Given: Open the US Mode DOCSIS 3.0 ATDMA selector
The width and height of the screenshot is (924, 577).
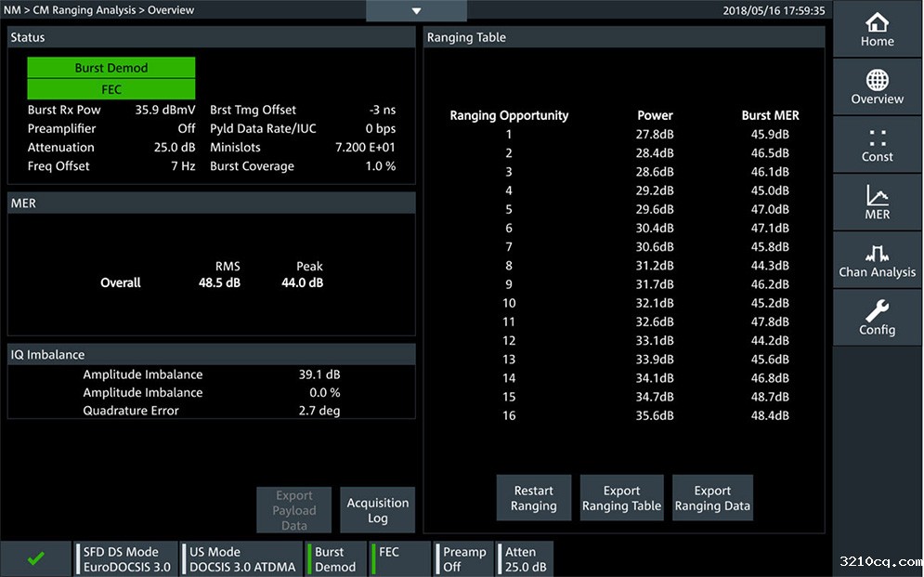Looking at the screenshot, I should 242,558.
